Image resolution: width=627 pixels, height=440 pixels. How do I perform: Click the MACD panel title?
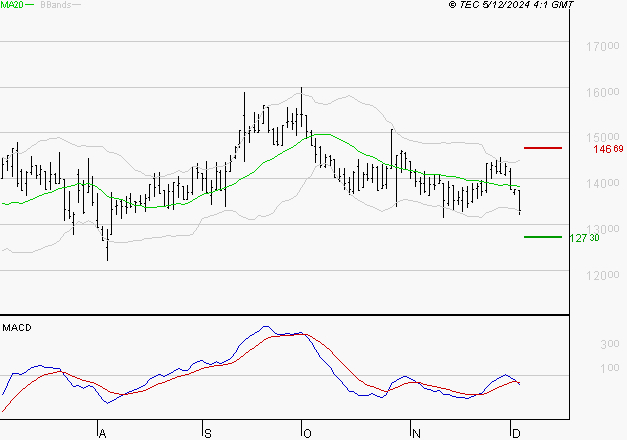click(16, 327)
